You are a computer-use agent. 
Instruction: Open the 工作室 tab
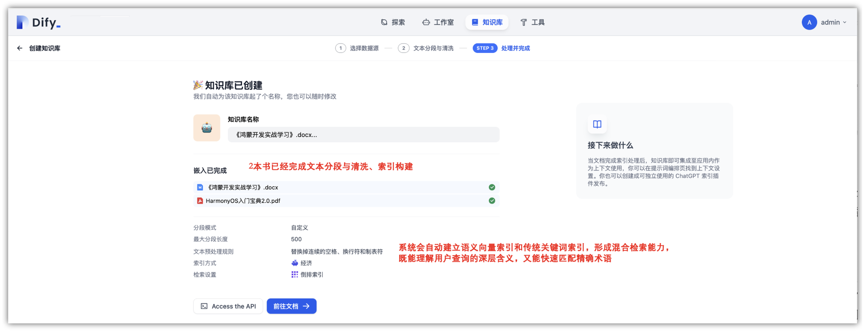[x=438, y=22]
